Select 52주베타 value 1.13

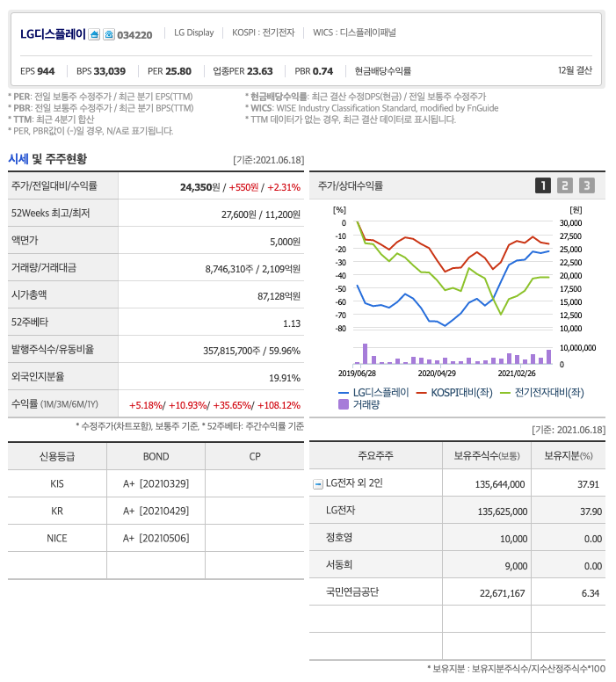tap(292, 323)
